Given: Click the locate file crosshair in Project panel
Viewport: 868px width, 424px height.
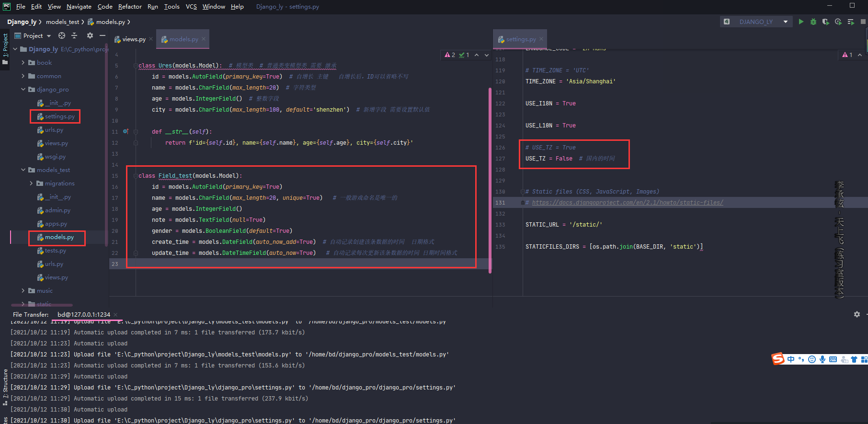Looking at the screenshot, I should click(x=62, y=35).
